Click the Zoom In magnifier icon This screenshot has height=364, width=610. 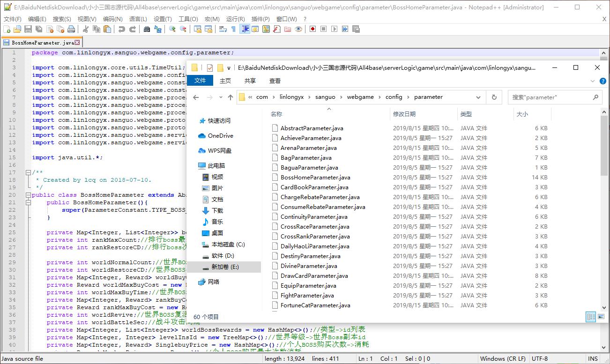pyautogui.click(x=172, y=29)
